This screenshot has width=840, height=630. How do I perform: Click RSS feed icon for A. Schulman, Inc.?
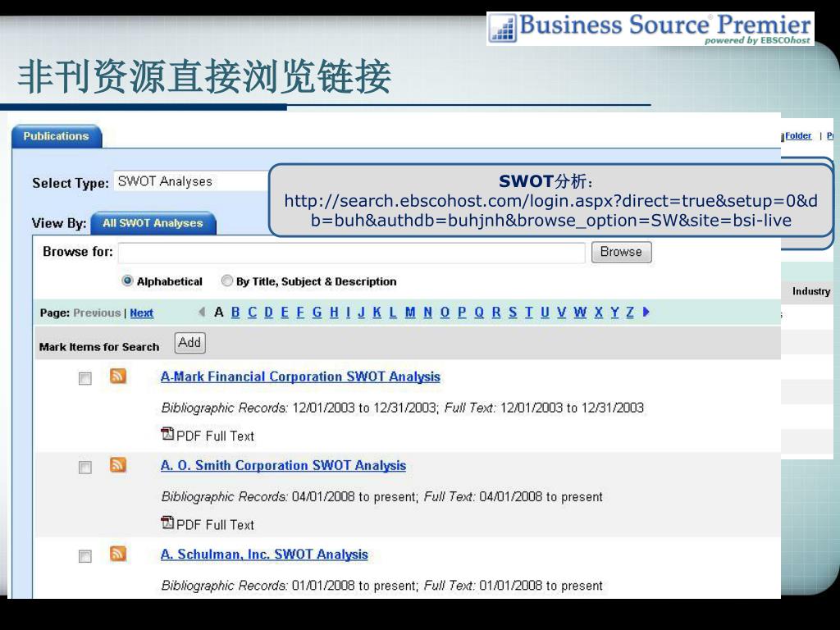click(118, 554)
